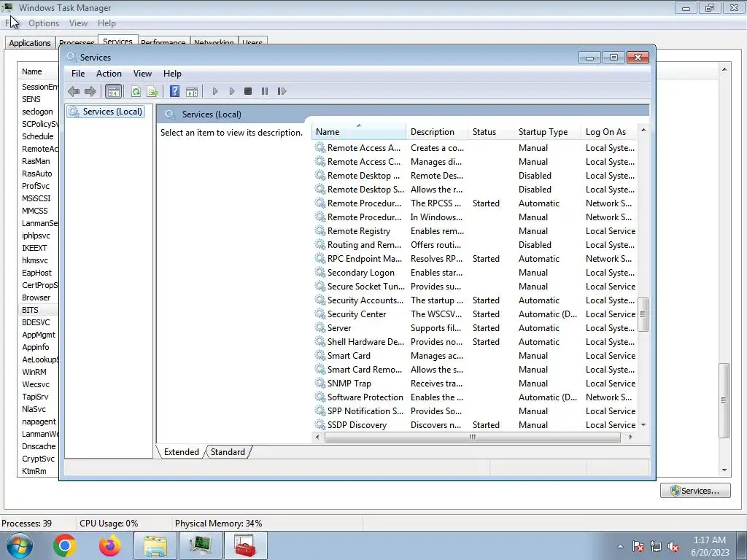Select the WinRM row in Task Manager
747x560 pixels.
pos(38,372)
